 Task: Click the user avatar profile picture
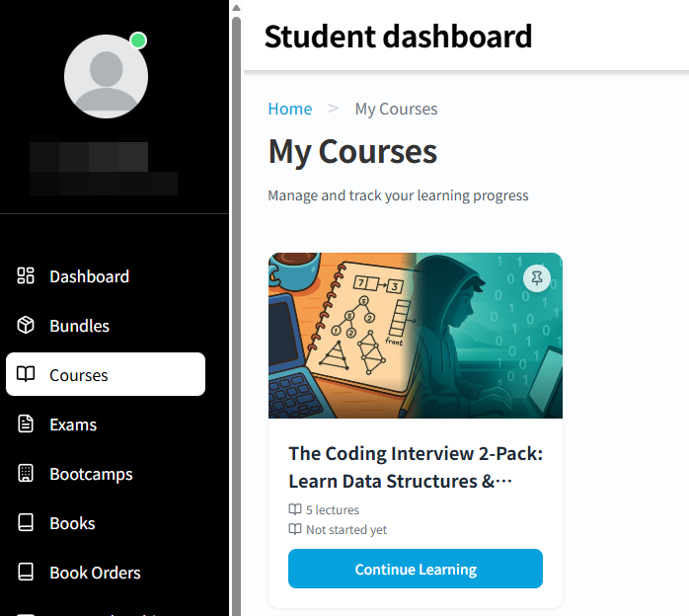point(106,75)
